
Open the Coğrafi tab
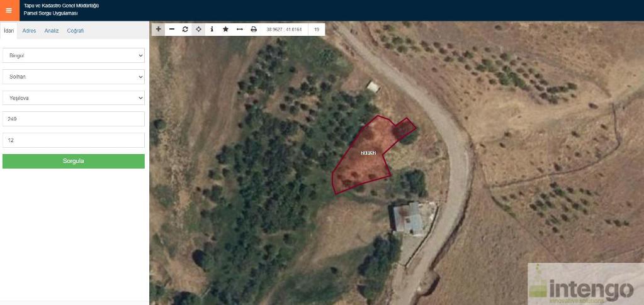coord(76,31)
